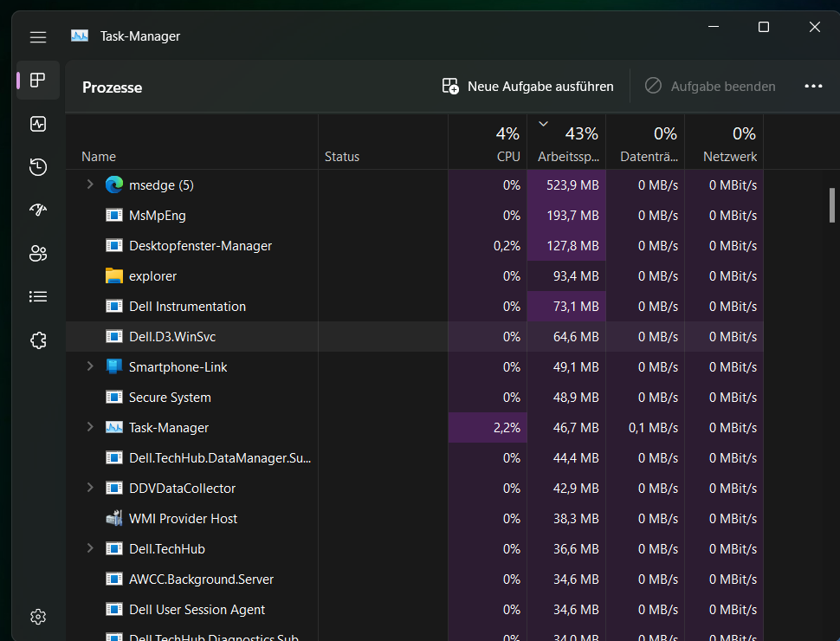
Task: Click the Secure System process icon
Action: (x=114, y=397)
